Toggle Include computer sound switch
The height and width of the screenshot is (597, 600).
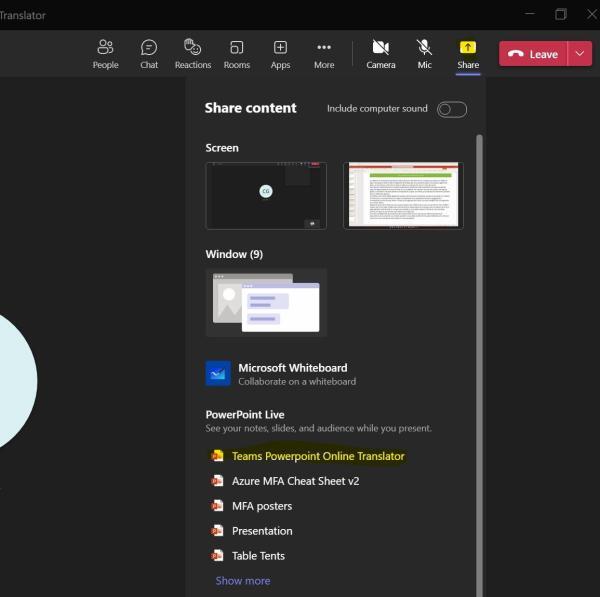click(452, 109)
